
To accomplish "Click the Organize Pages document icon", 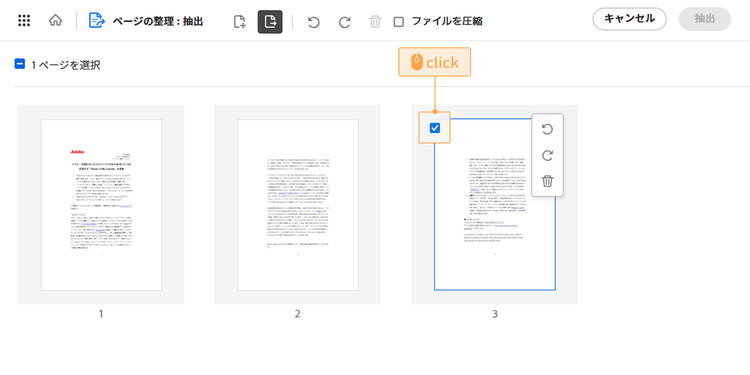I will pyautogui.click(x=97, y=21).
